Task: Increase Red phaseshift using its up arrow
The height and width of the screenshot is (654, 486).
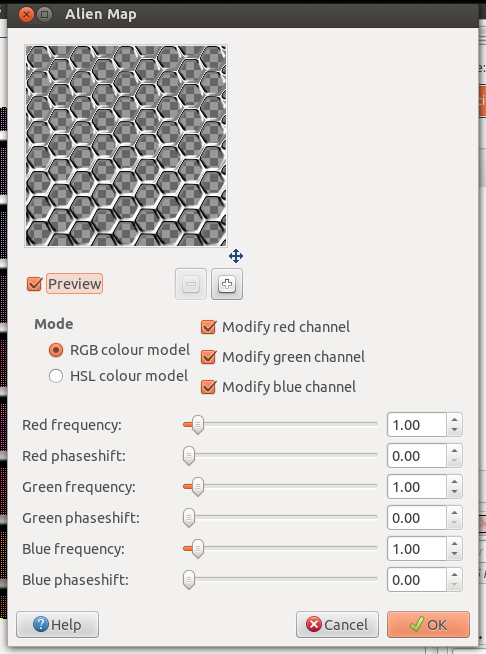Action: click(x=455, y=450)
